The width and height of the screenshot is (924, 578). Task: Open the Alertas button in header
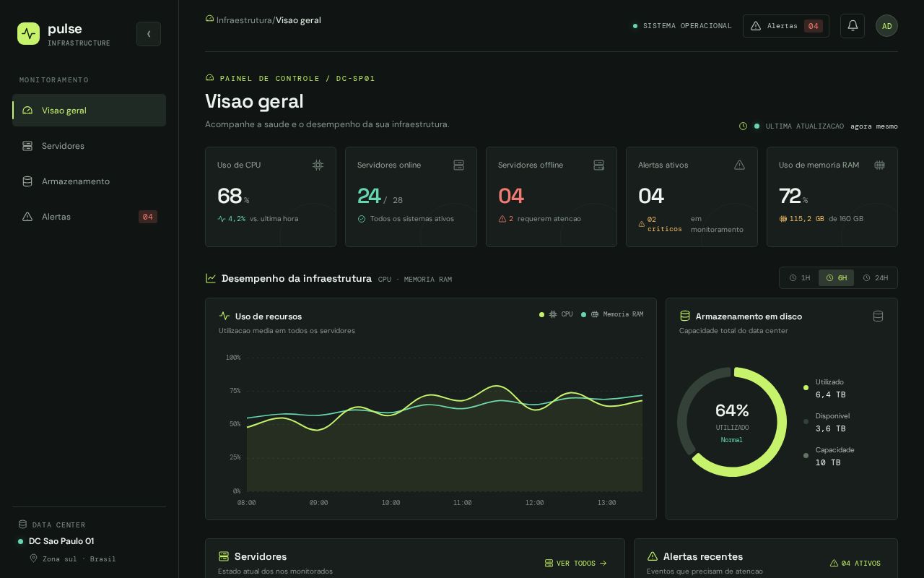pos(786,26)
